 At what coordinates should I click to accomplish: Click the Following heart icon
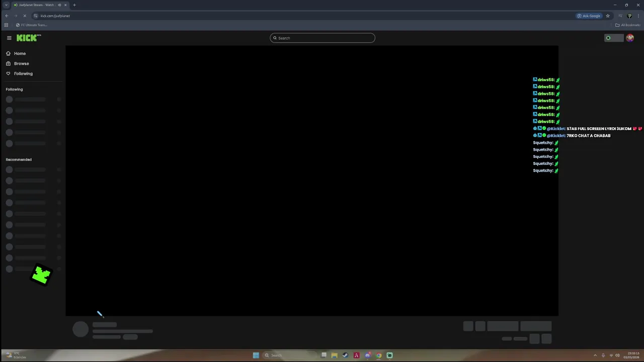8,73
